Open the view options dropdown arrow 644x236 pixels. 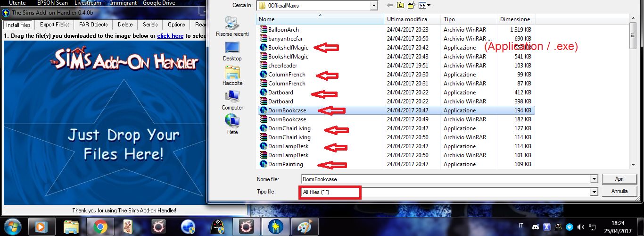click(429, 6)
